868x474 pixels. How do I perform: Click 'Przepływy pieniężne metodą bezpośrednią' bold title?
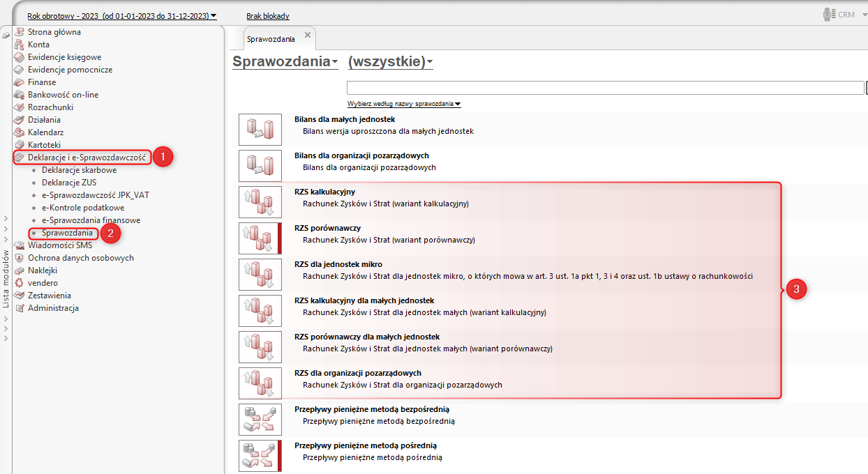click(x=372, y=409)
